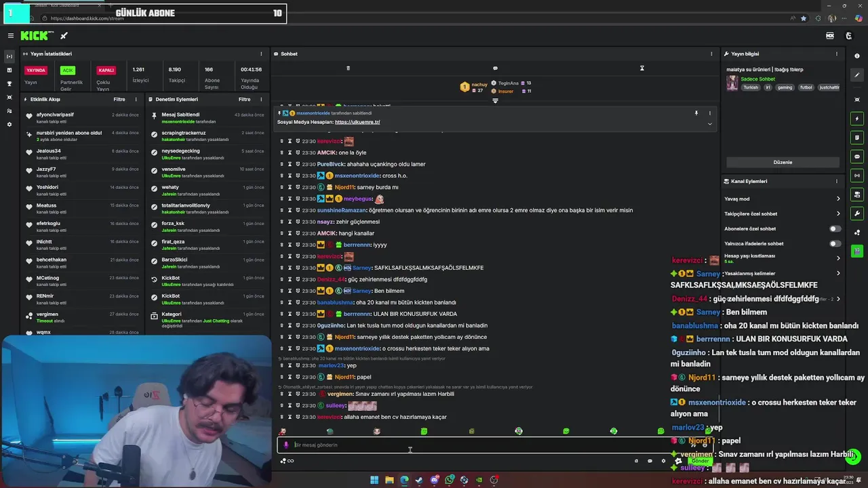The height and width of the screenshot is (488, 868).
Task: Click the Düzenle button
Action: point(783,163)
